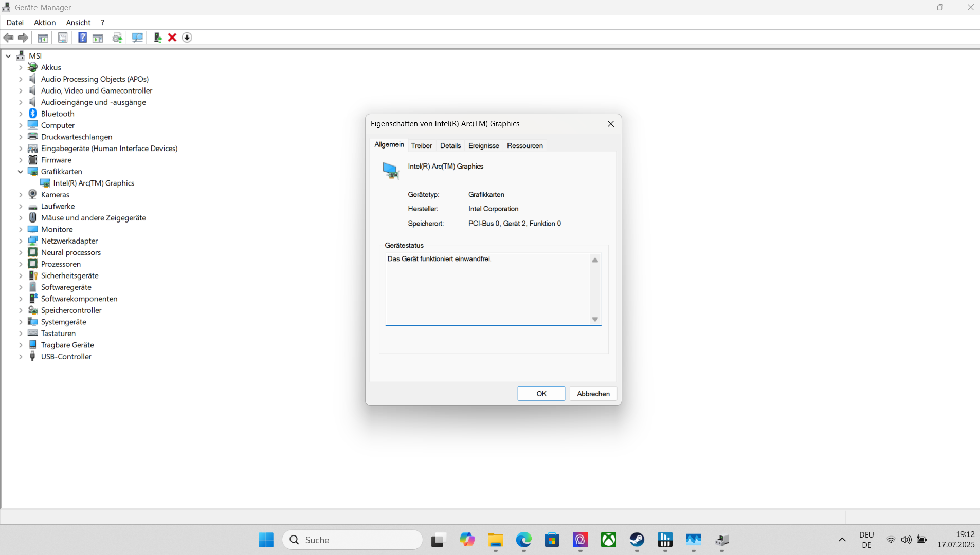Show hidden icons with tray chevron
This screenshot has width=980, height=555.
pyautogui.click(x=842, y=540)
